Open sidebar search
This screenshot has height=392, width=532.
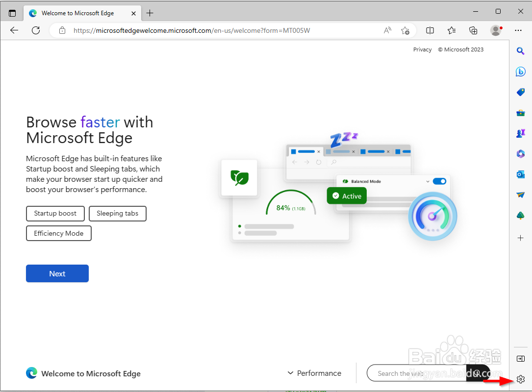520,50
